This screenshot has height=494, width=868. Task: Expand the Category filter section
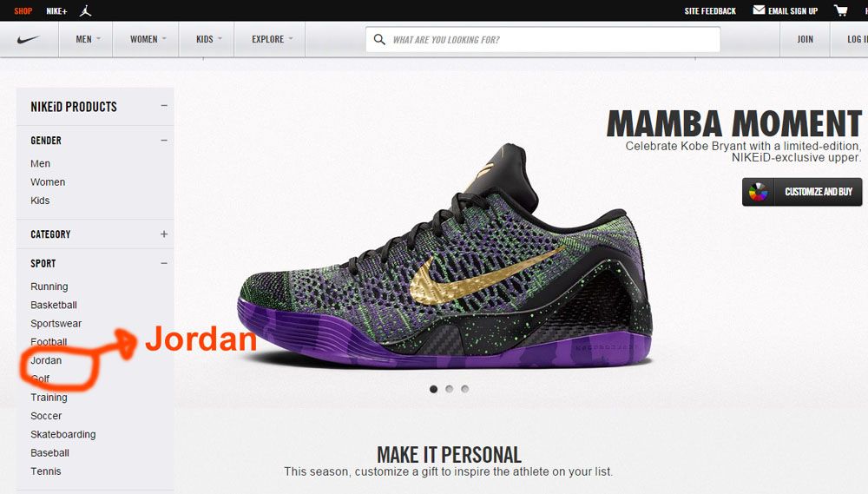click(x=164, y=234)
